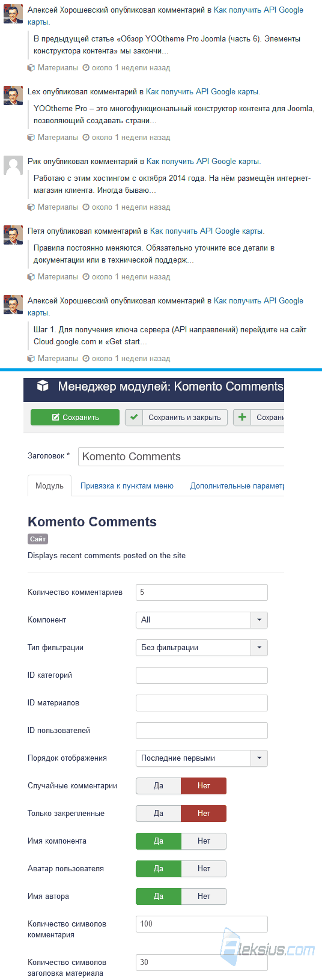This screenshot has height=980, width=322.
Task: Set Аватар пользователя to Да
Action: [x=159, y=869]
